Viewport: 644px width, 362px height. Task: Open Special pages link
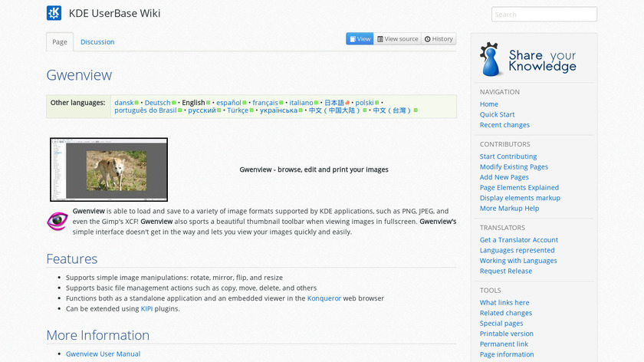[501, 324]
